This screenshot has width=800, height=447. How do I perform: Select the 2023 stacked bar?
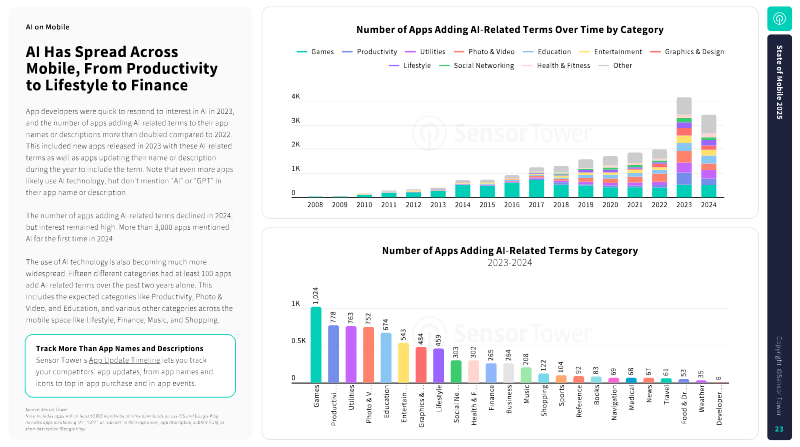coord(684,147)
